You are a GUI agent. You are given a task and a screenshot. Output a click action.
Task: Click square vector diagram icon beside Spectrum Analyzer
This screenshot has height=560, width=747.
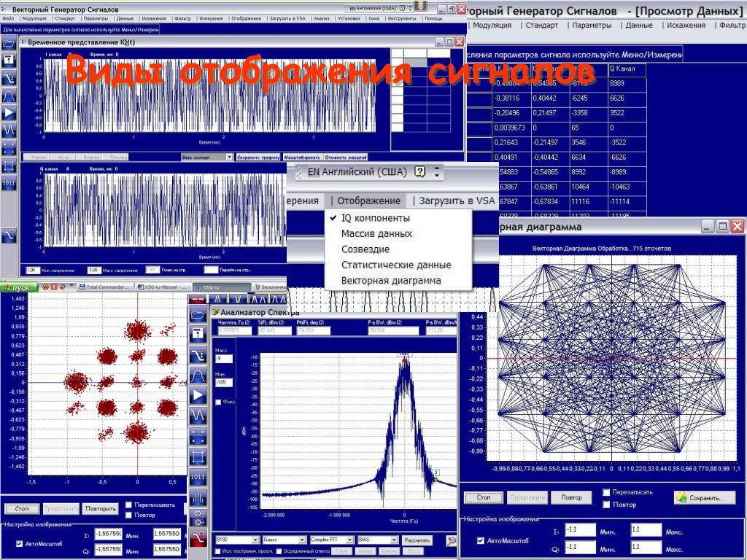tap(198, 456)
